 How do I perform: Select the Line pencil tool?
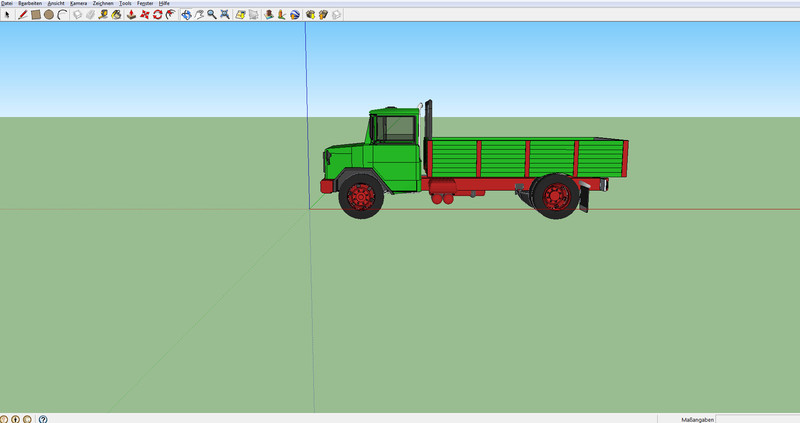(x=22, y=15)
